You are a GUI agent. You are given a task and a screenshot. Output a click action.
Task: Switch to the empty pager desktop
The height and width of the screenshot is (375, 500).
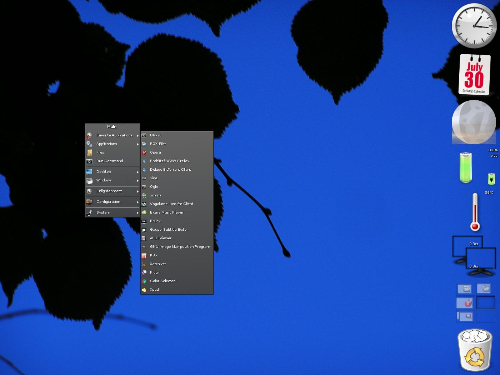point(485,303)
